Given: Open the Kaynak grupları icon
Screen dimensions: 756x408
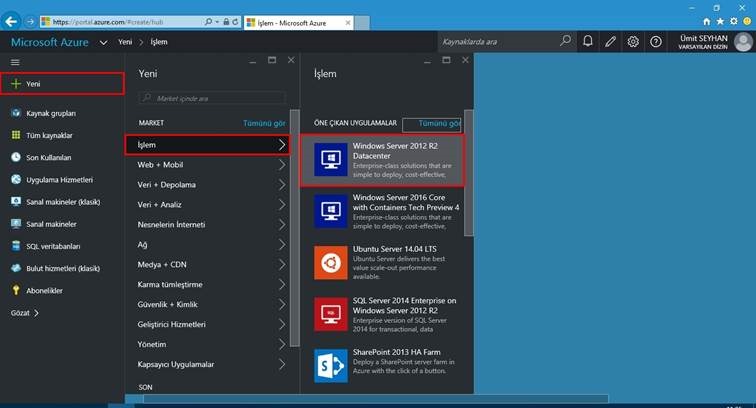Looking at the screenshot, I should tap(16, 113).
